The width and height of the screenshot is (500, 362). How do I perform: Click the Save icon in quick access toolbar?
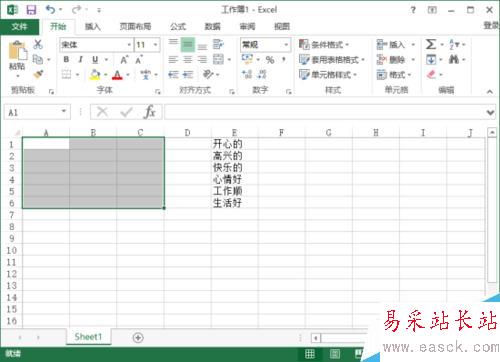tap(31, 10)
